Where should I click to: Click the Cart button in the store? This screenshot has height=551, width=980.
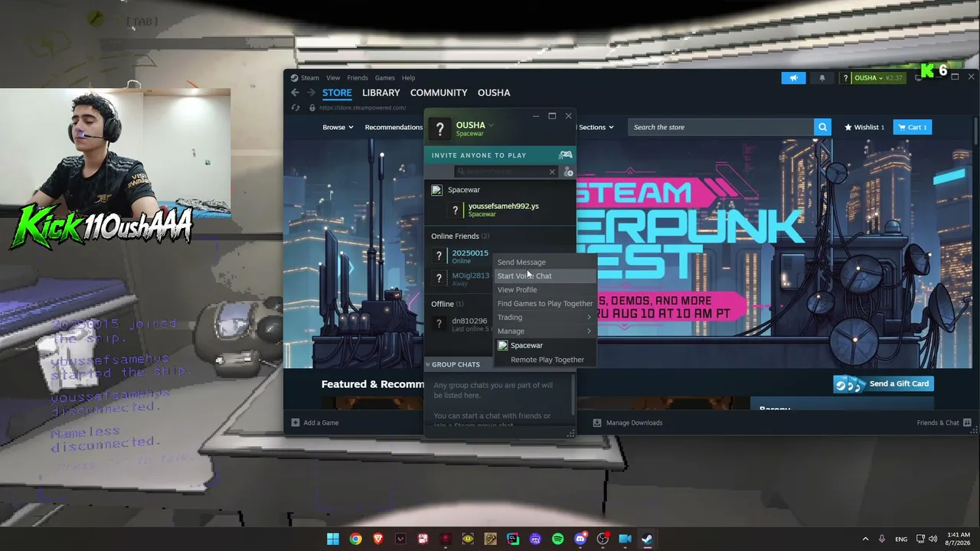coord(913,127)
